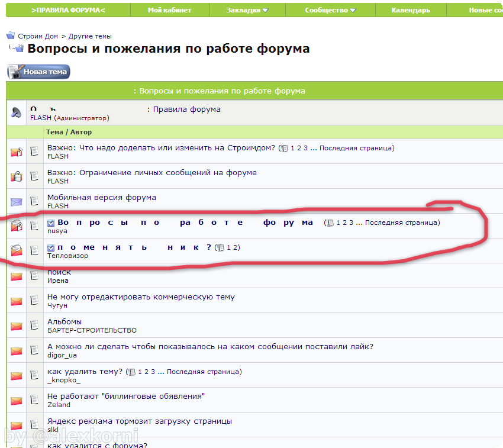
Task: Click the page icon next to поиск thread
Action: pos(34,275)
